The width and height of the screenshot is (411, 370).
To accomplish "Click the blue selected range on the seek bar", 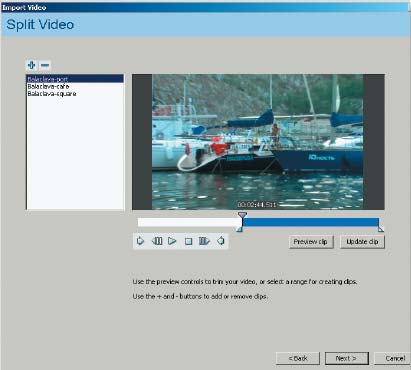I will pos(310,222).
